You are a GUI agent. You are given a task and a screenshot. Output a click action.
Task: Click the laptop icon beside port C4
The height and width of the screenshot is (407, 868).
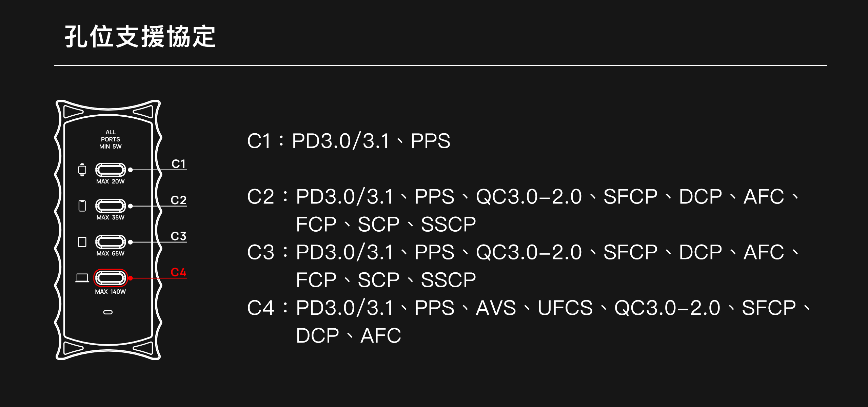pos(82,278)
